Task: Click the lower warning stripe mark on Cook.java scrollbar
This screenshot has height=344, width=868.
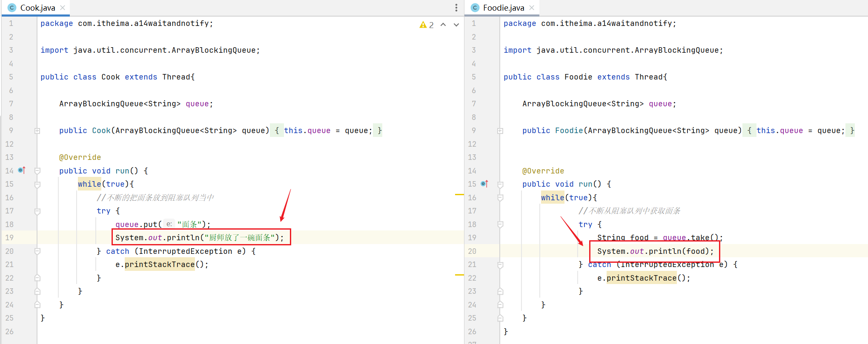Action: (459, 275)
